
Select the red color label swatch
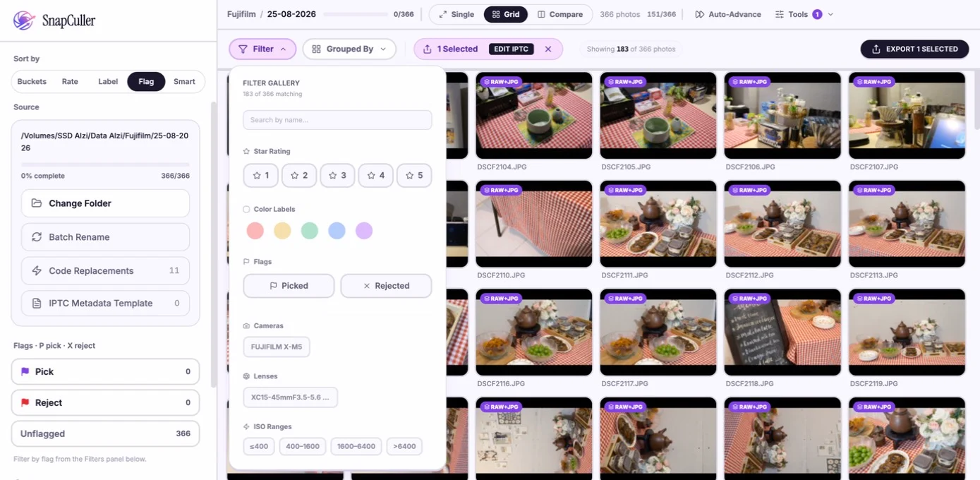[x=255, y=231]
